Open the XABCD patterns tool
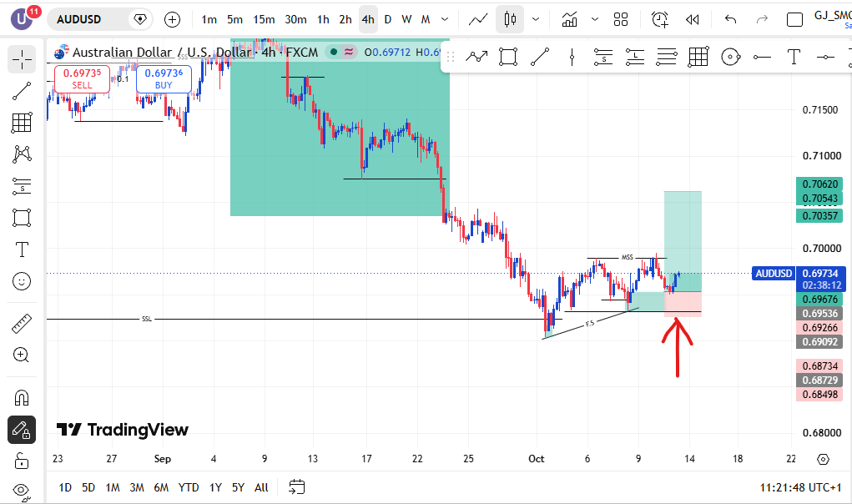This screenshot has width=852, height=504. point(22,154)
